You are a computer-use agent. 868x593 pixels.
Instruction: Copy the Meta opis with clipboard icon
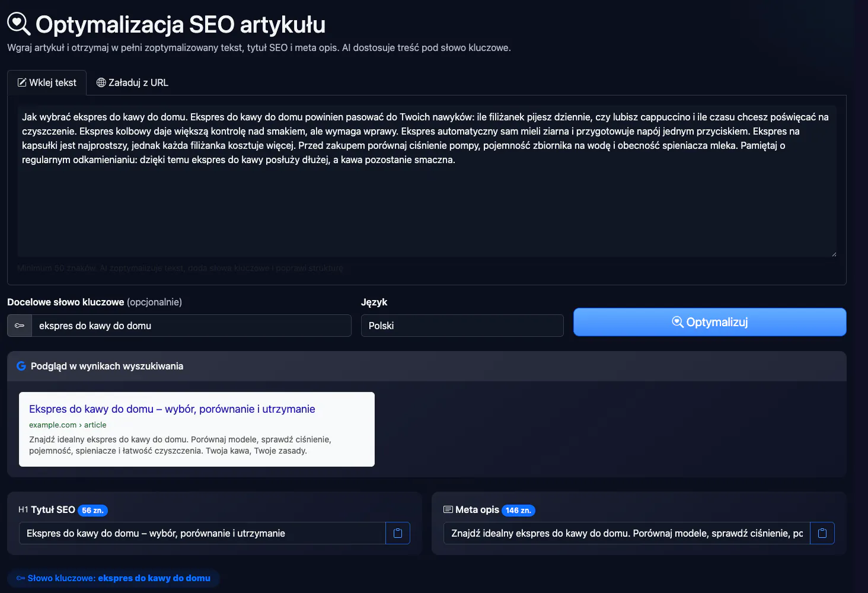822,533
